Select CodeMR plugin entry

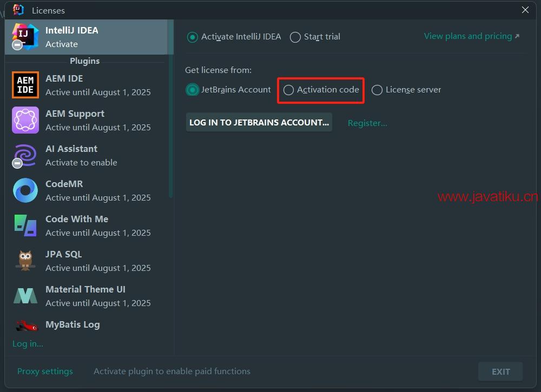point(86,191)
